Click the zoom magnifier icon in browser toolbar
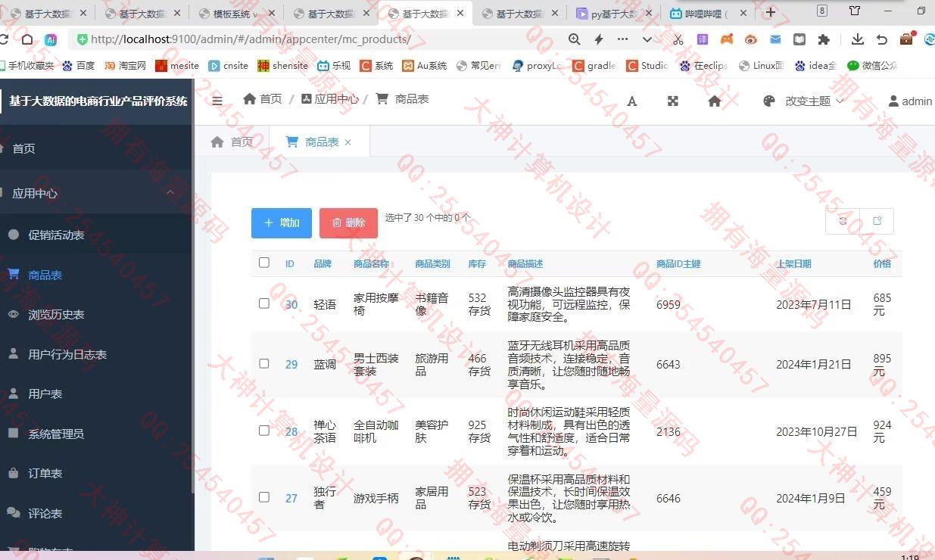This screenshot has height=560, width=935. [575, 39]
